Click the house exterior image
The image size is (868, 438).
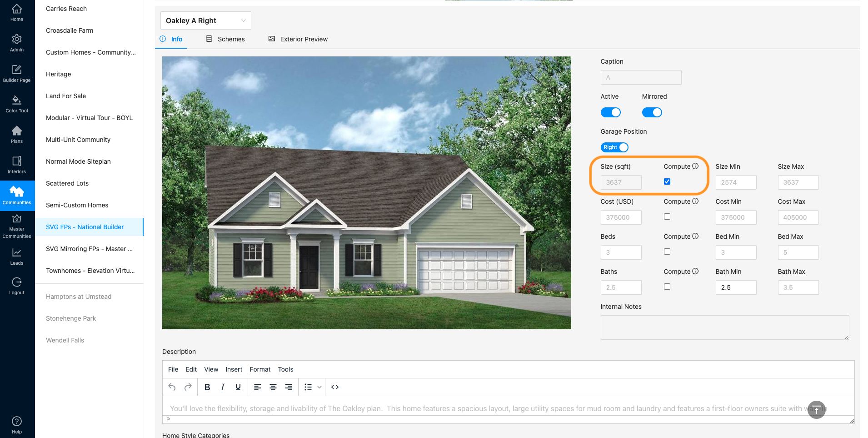pyautogui.click(x=367, y=193)
